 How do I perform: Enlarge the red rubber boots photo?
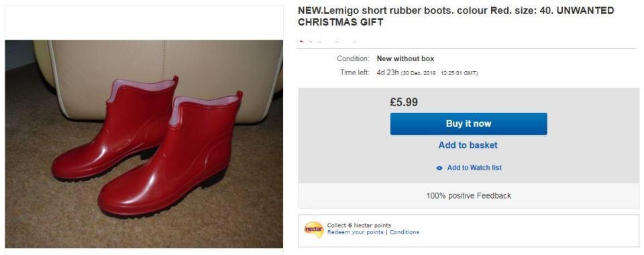[x=144, y=144]
